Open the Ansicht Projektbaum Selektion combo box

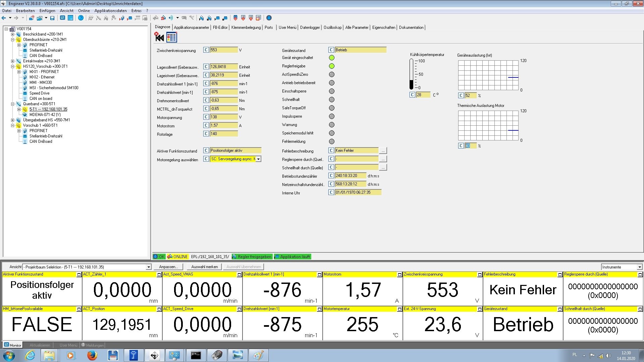[148, 267]
